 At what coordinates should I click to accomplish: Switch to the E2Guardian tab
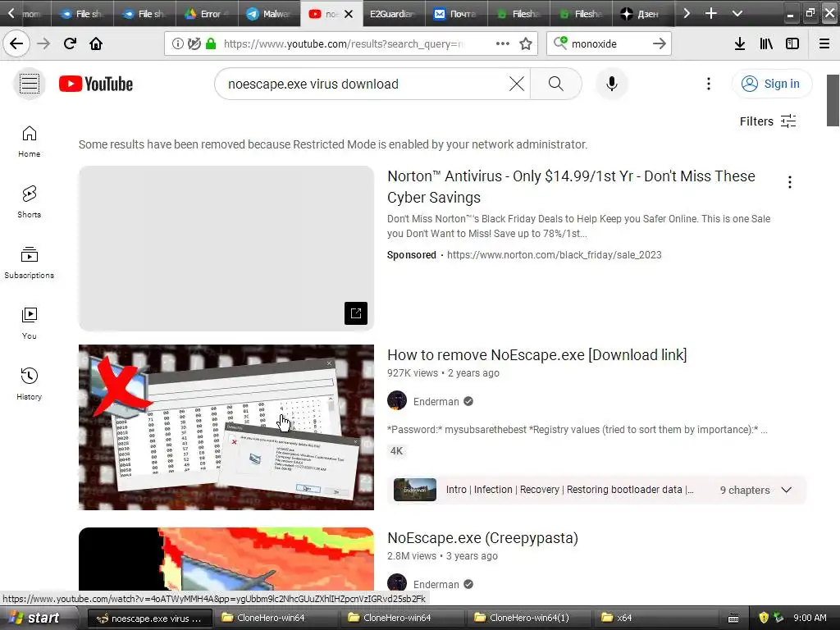(394, 14)
